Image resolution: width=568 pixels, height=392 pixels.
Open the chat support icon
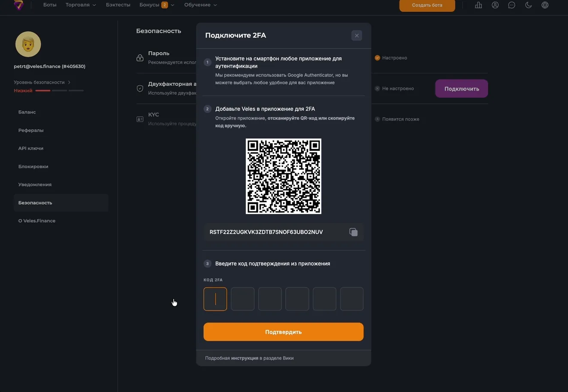click(x=511, y=5)
